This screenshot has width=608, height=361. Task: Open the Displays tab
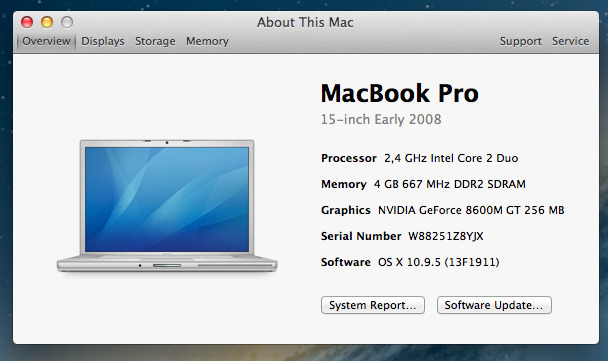tap(103, 41)
